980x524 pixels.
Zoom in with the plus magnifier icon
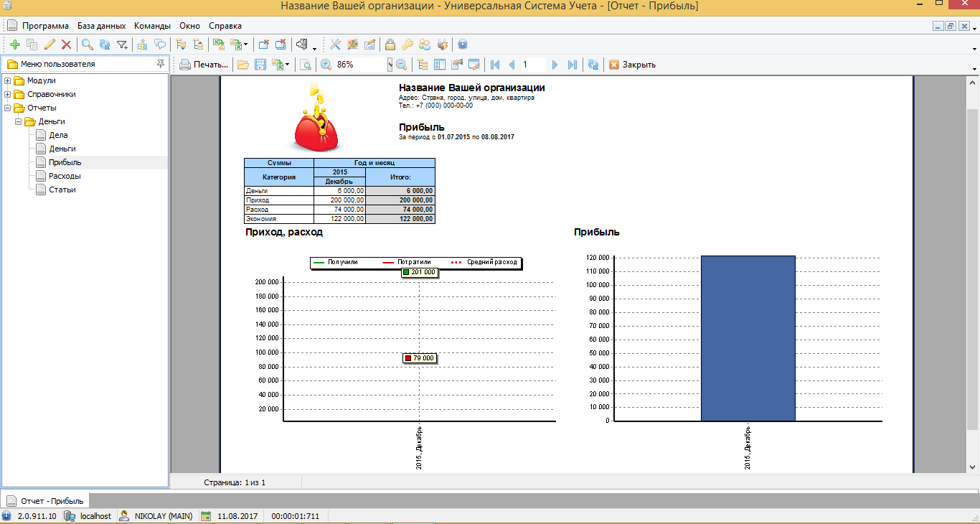[326, 65]
